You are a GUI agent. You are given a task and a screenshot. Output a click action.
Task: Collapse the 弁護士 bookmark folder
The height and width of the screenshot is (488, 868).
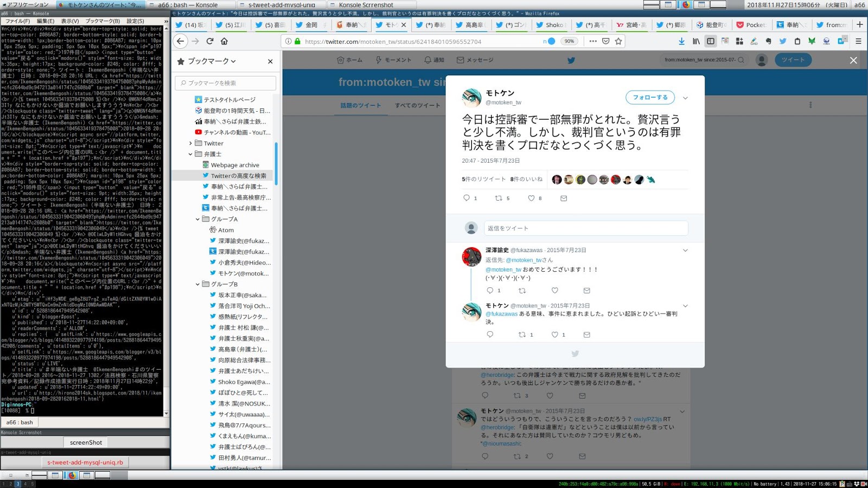click(190, 154)
